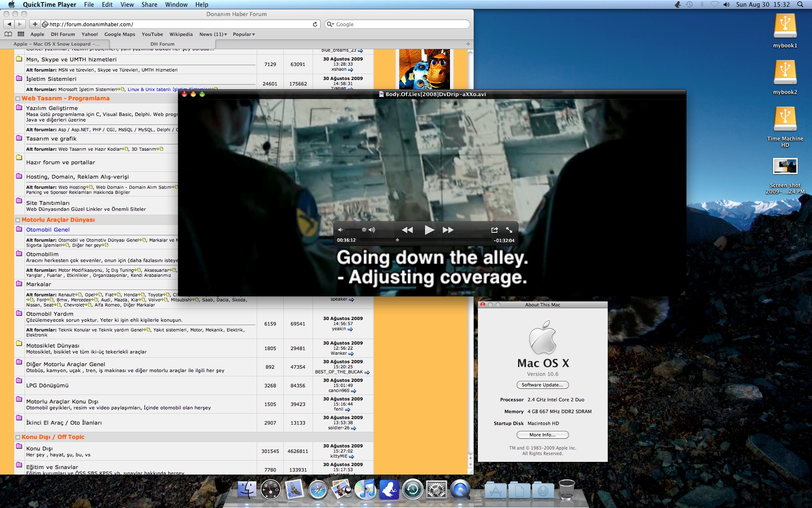Select the mybook1 drive on desktop
The width and height of the screenshot is (812, 508).
click(x=785, y=26)
